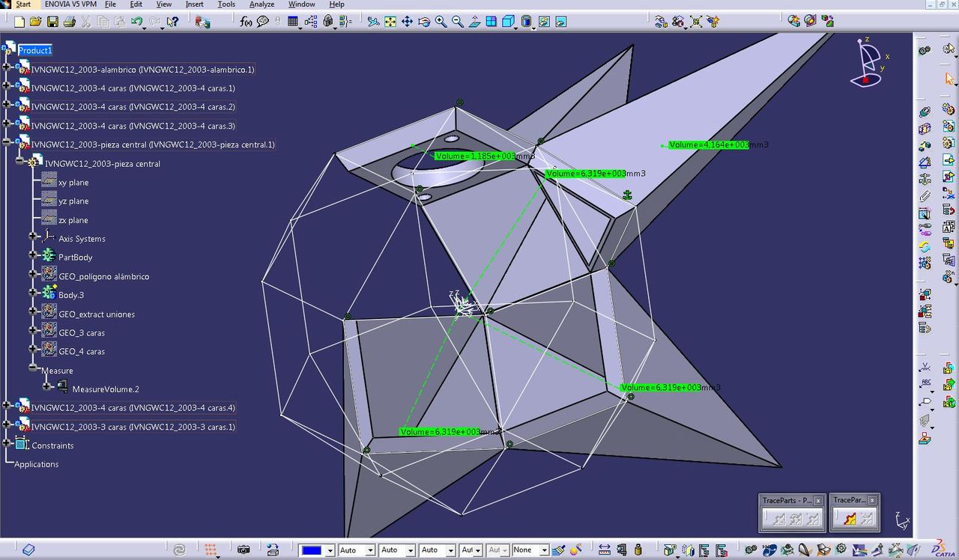
Task: Click the compass in the viewport
Action: pos(869,62)
